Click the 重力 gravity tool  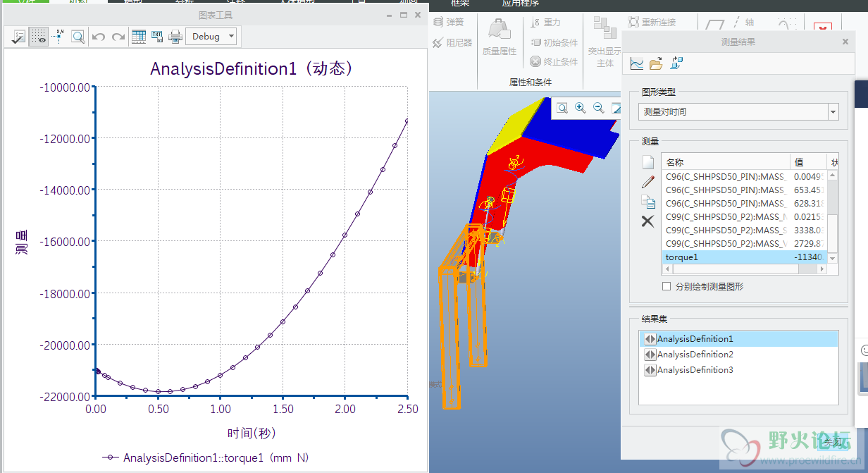[545, 23]
